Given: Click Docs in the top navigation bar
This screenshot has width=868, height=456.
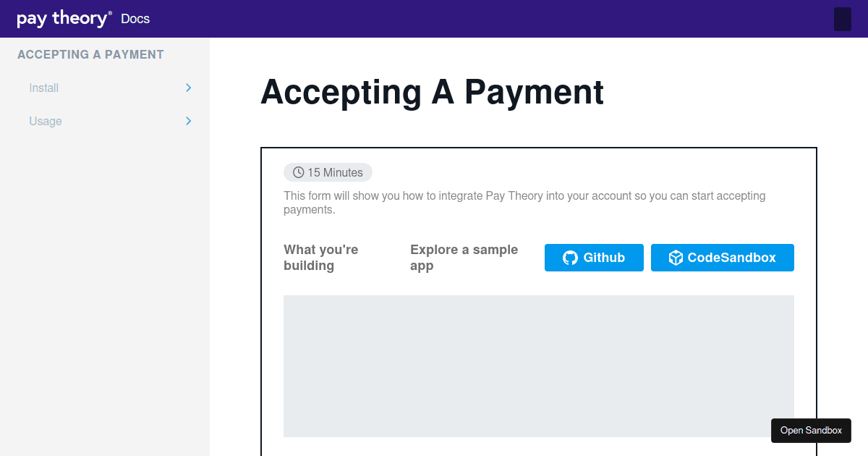Looking at the screenshot, I should (135, 19).
